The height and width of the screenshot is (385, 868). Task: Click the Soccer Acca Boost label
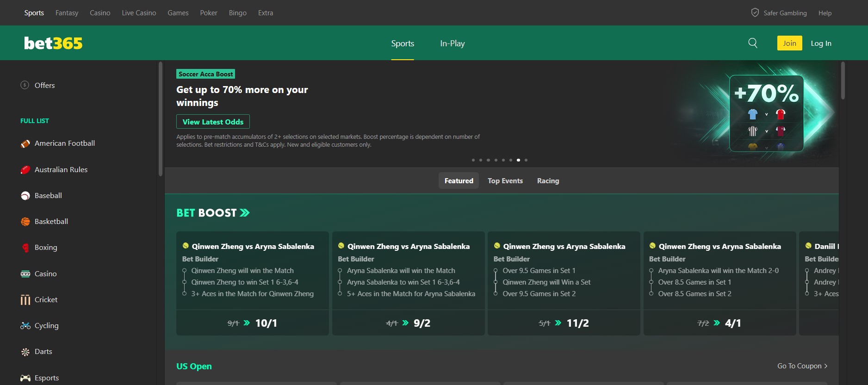pos(206,74)
